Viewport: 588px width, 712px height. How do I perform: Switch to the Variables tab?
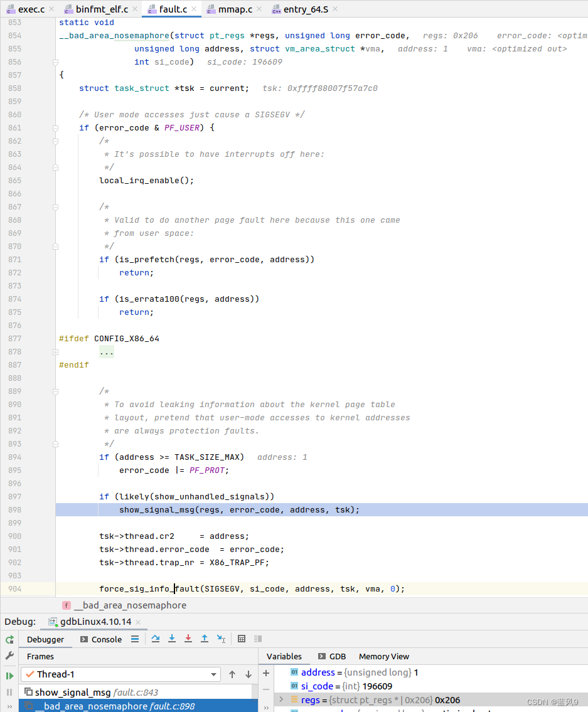coord(284,657)
